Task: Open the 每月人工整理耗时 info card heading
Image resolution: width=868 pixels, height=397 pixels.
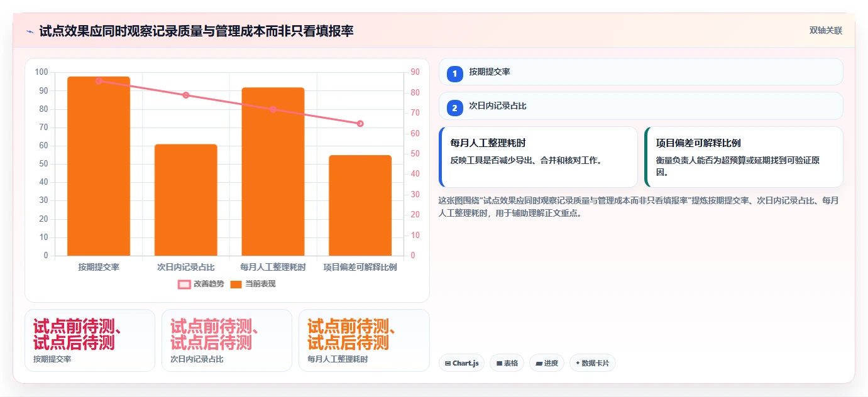Action: pos(488,143)
